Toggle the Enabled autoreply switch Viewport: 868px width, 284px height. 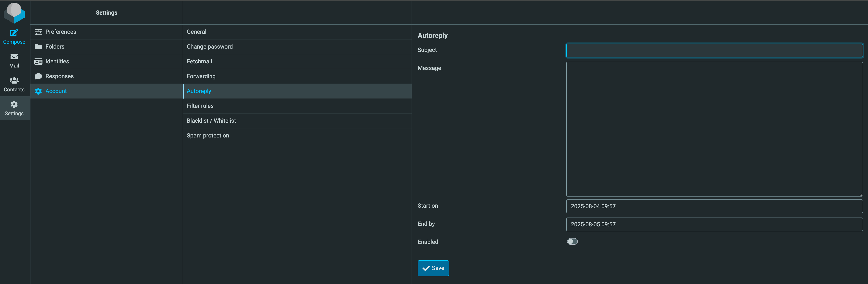572,241
